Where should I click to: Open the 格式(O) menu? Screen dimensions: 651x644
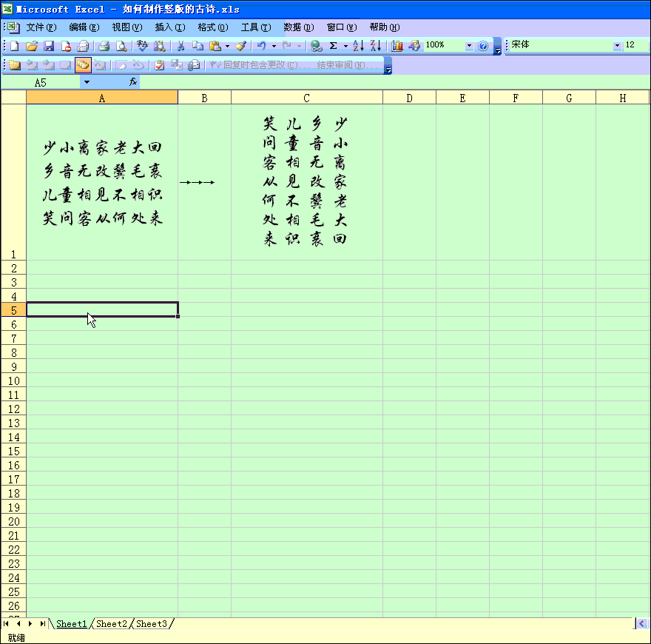click(x=212, y=27)
